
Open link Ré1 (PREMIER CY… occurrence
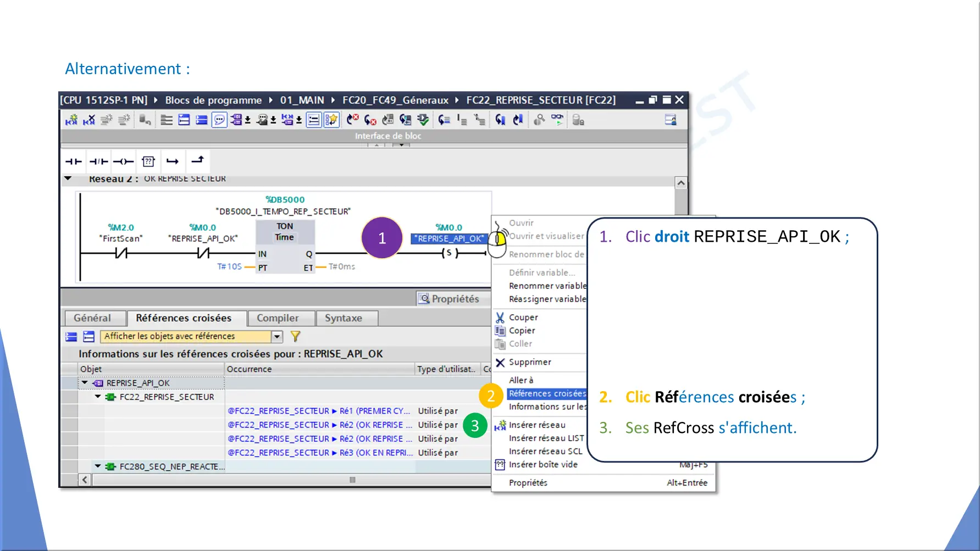tap(319, 411)
